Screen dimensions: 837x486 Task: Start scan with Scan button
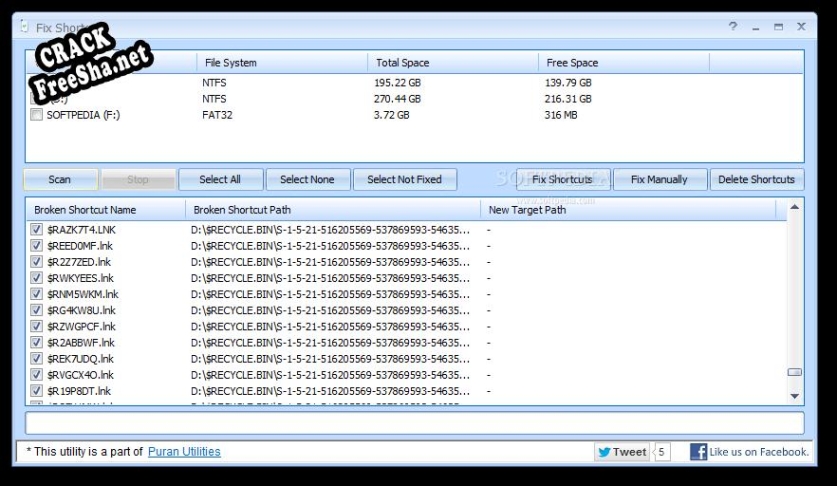pyautogui.click(x=60, y=180)
